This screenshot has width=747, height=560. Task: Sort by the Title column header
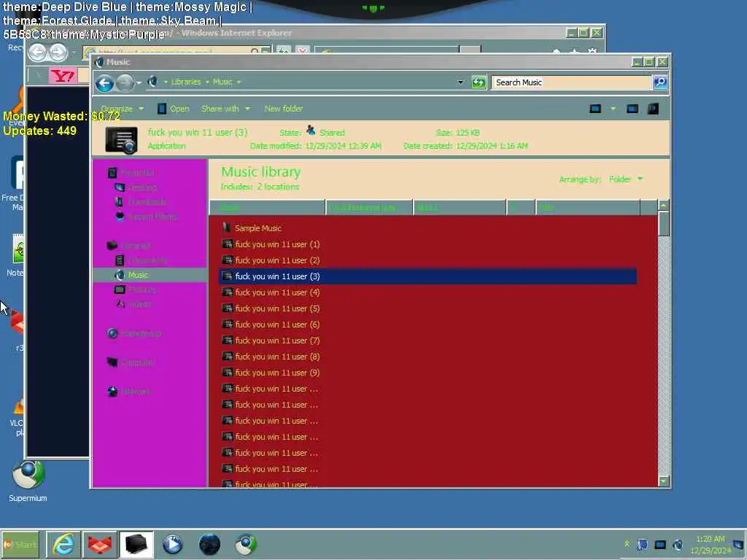pyautogui.click(x=587, y=208)
